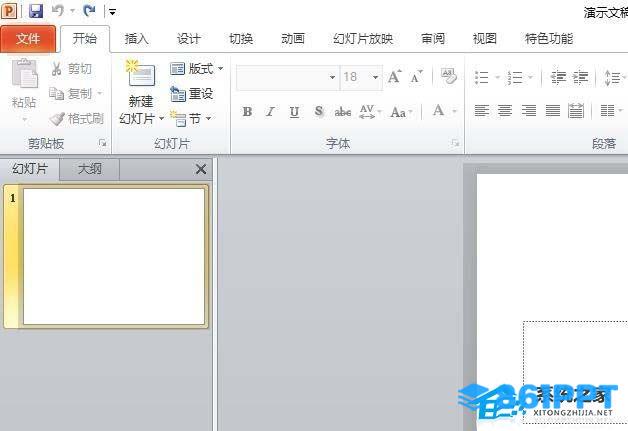Switch to the 插入 ribbon tab
The height and width of the screenshot is (431, 628).
coord(137,39)
